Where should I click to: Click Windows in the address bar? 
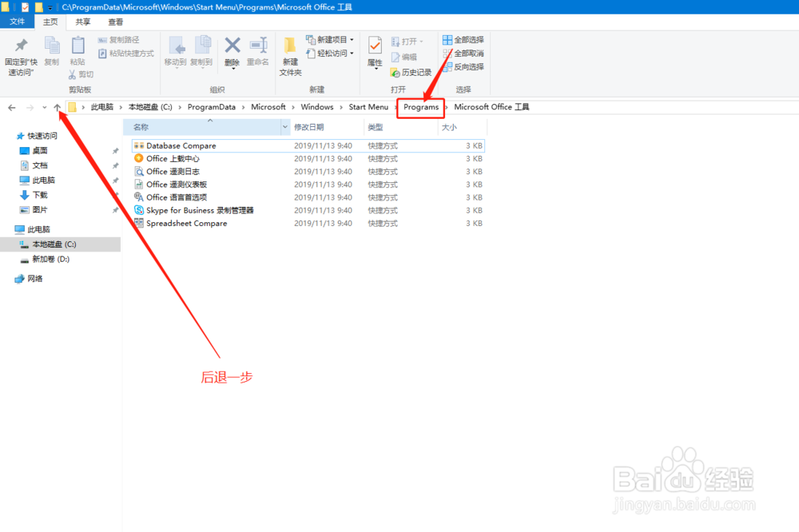317,107
